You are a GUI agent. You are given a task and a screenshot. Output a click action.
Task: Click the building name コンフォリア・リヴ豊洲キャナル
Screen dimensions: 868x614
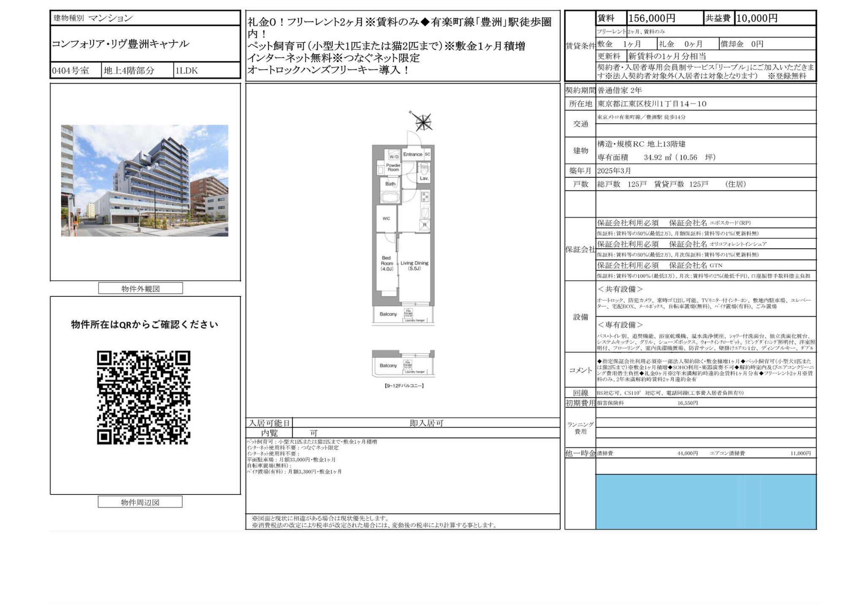pyautogui.click(x=121, y=44)
